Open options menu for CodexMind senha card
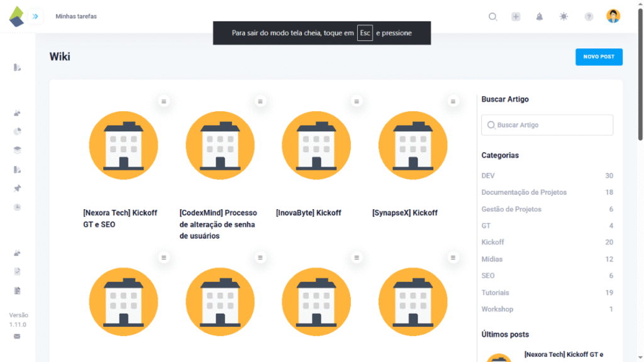Screen dimensions: 644x362 (x=260, y=101)
